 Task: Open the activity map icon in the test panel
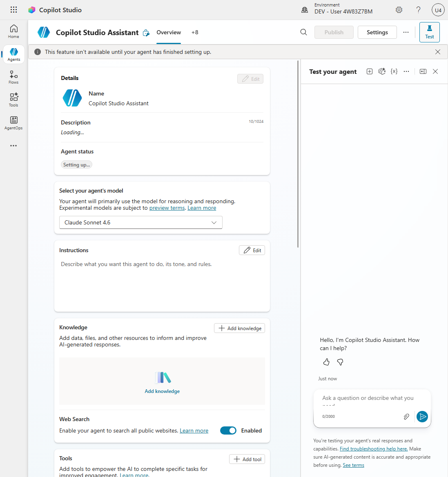tap(382, 71)
